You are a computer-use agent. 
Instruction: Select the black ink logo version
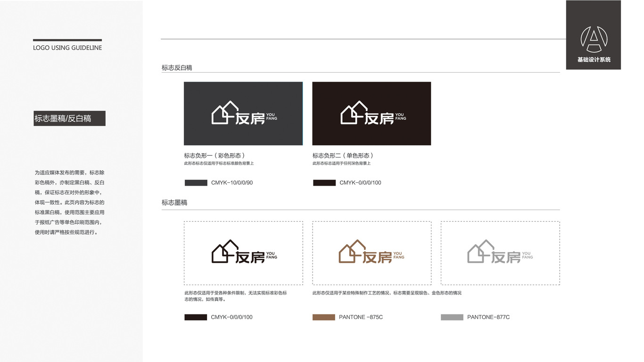point(244,252)
